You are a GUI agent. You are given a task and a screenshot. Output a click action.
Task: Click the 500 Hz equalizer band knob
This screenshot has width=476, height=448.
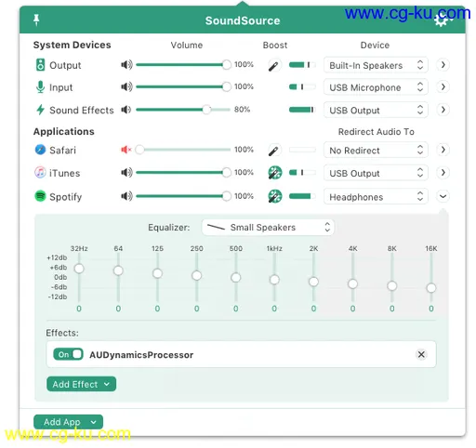(x=236, y=278)
